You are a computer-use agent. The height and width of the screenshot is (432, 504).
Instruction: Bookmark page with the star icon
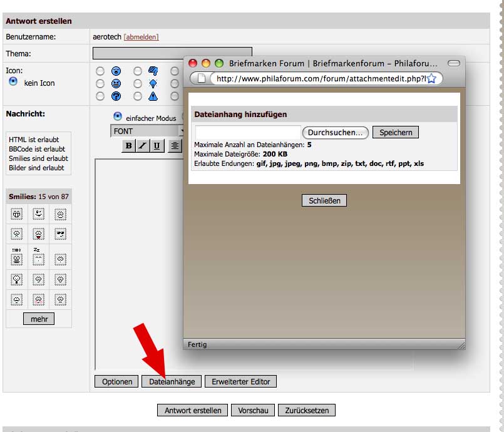point(431,78)
